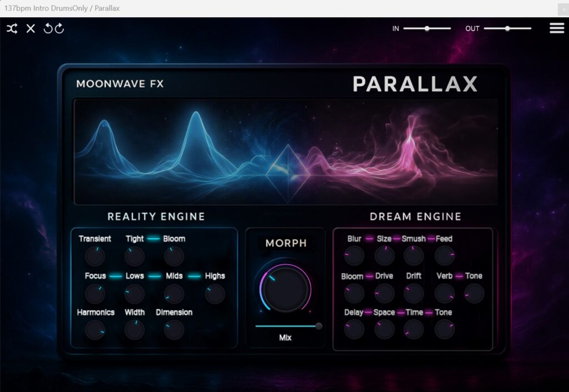Click the Dimension knob

click(x=174, y=330)
